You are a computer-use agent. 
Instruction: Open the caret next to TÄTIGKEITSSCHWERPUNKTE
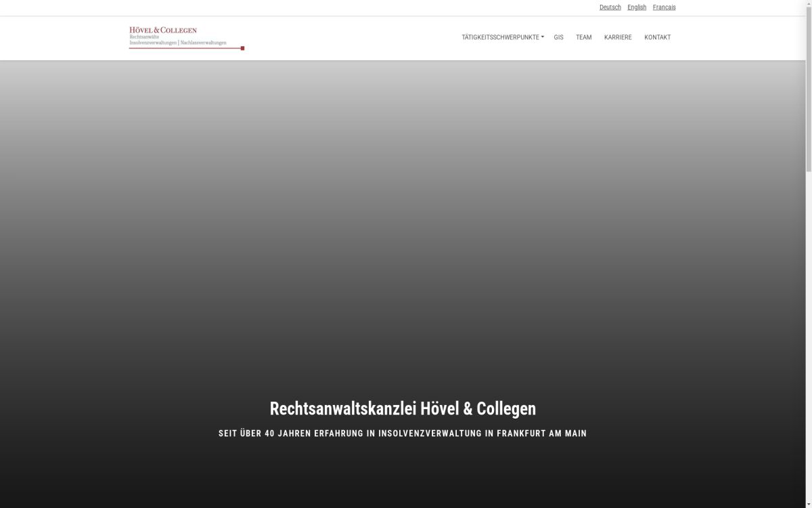pos(543,37)
